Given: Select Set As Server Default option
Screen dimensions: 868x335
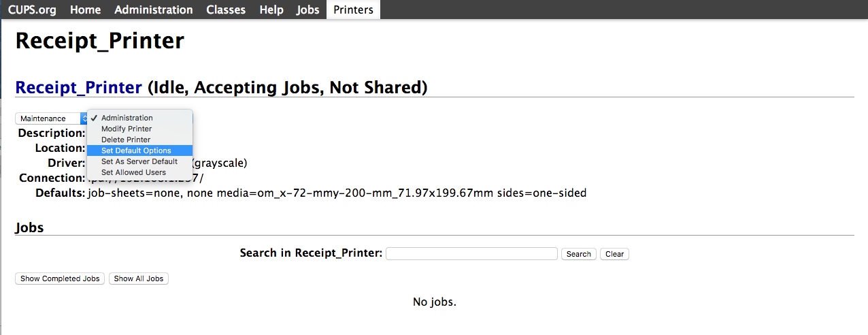Looking at the screenshot, I should 139,161.
